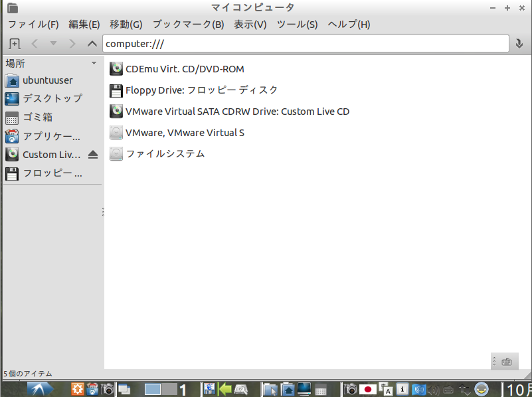Click the home folder taskbar button

pos(288,390)
